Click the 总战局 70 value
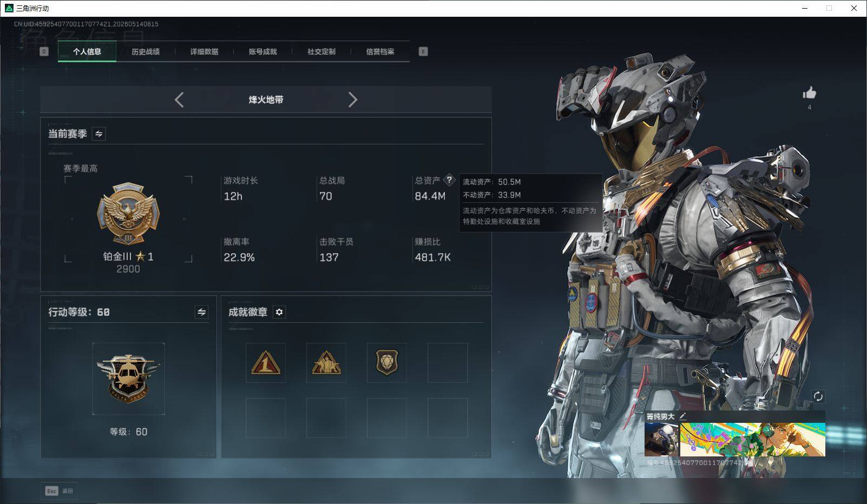The height and width of the screenshot is (504, 867). click(x=326, y=196)
